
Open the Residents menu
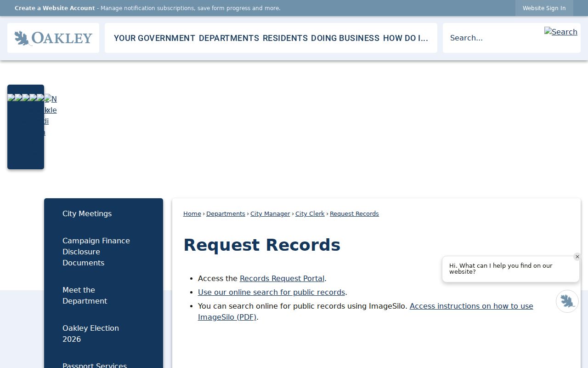pyautogui.click(x=285, y=38)
